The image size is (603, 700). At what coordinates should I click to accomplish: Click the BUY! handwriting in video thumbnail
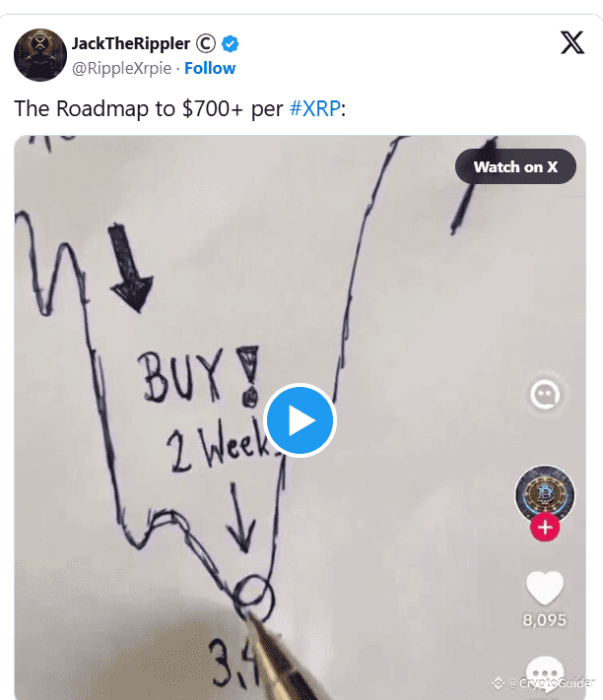(x=199, y=376)
